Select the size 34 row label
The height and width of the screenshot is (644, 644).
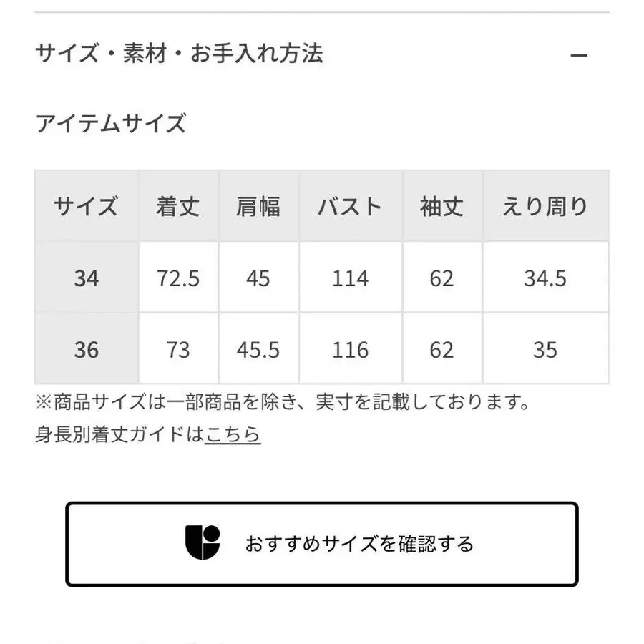pyautogui.click(x=86, y=278)
